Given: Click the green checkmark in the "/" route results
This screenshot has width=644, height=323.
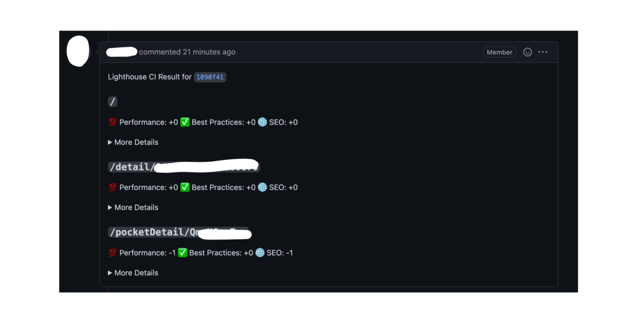Looking at the screenshot, I should click(185, 122).
